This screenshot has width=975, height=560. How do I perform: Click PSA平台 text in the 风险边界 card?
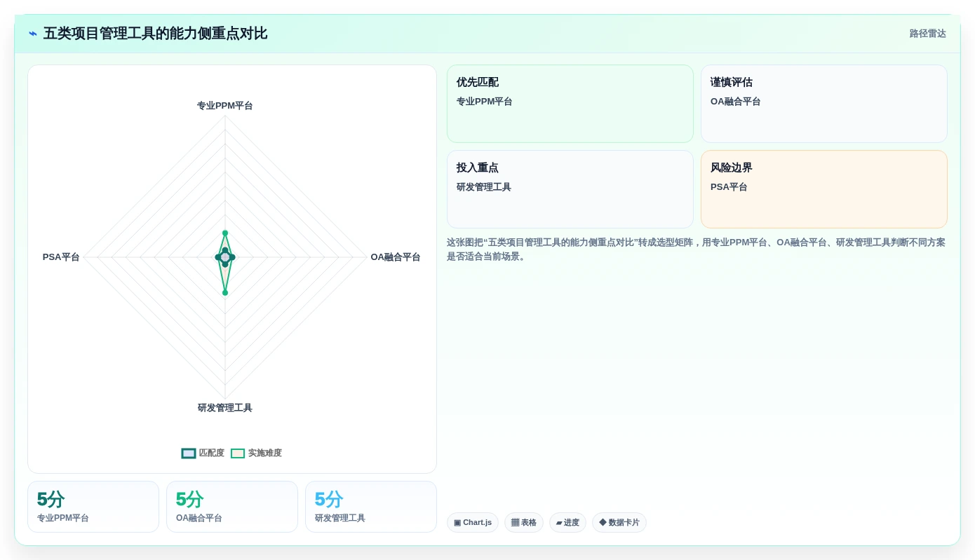729,187
